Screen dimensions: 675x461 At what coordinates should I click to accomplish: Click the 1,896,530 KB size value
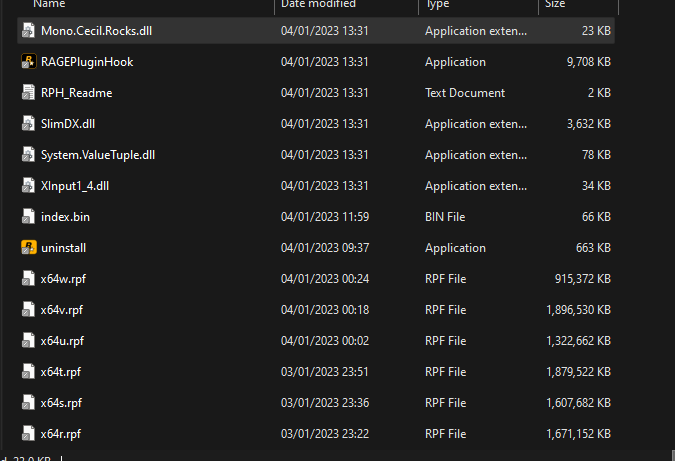[x=578, y=310]
